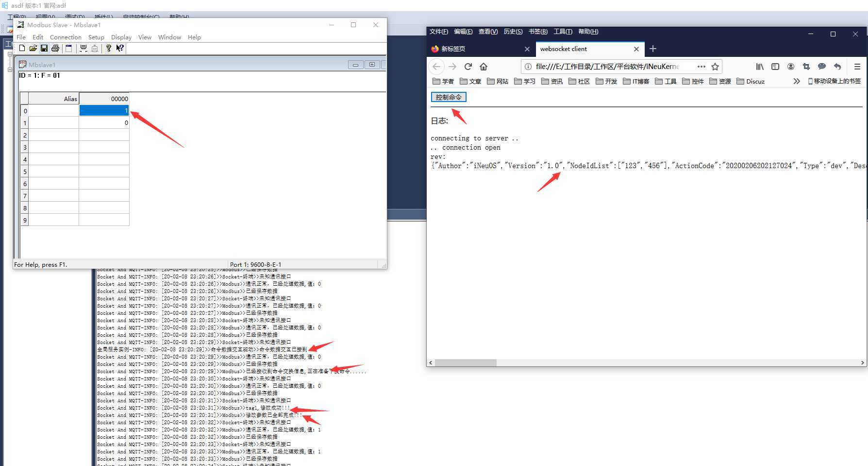Open the Edit menu in Modbus Slave
Image resolution: width=868 pixels, height=466 pixels.
tap(38, 37)
